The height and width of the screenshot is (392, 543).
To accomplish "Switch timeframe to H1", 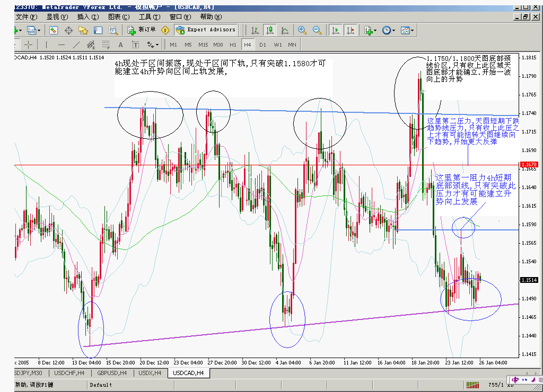I will [233, 44].
